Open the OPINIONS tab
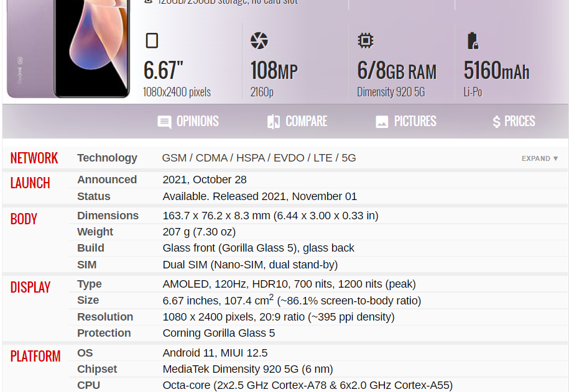Viewport: 569px width, 392px height. 188,122
